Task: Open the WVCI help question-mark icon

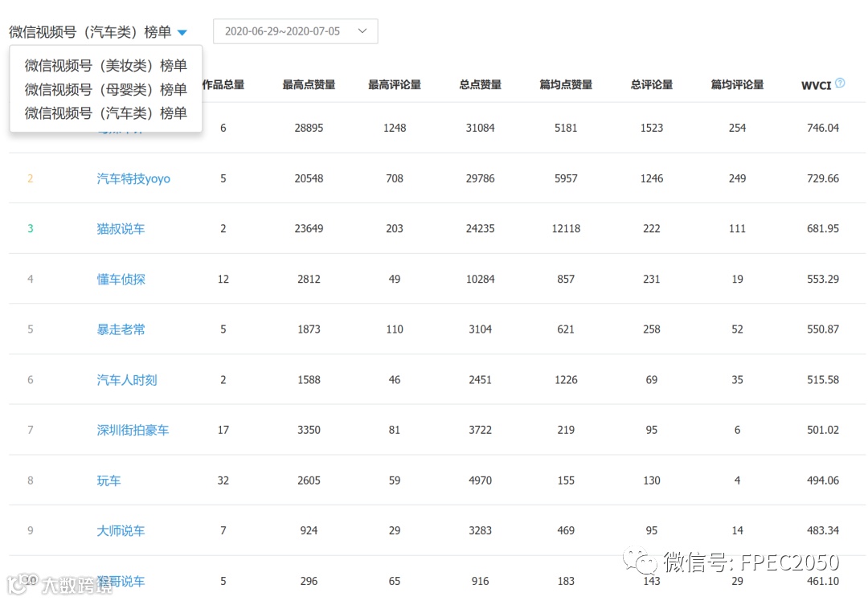Action: (x=840, y=83)
